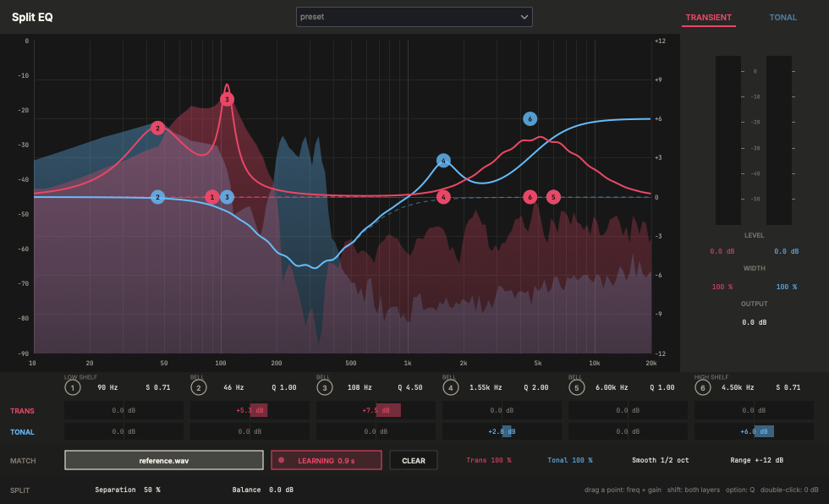Click band 5 TONAL gain slider 0.0 dB

click(x=628, y=431)
